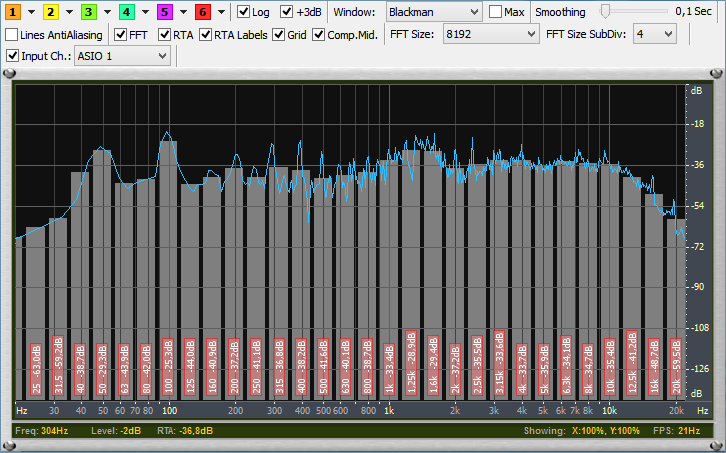This screenshot has width=726, height=453.
Task: Open the arrow menu beside slot 1
Action: click(x=32, y=12)
